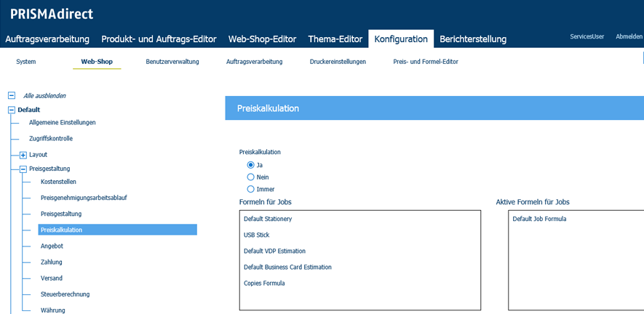Select 'Default VDP Estimation' formula

click(x=274, y=251)
